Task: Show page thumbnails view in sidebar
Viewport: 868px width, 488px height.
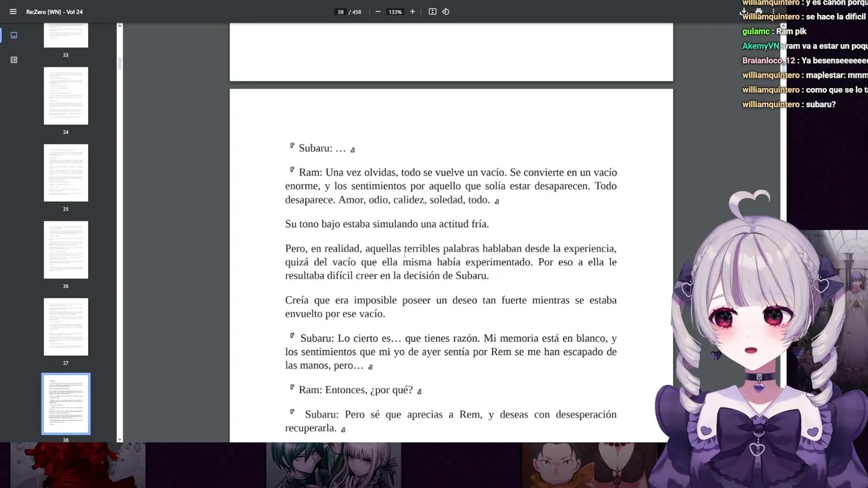Action: point(14,35)
